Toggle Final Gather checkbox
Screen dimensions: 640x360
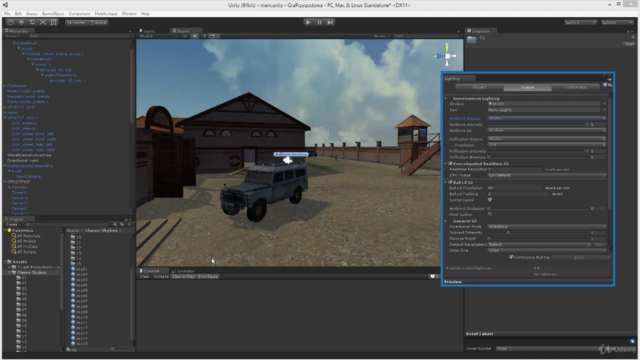pos(490,213)
